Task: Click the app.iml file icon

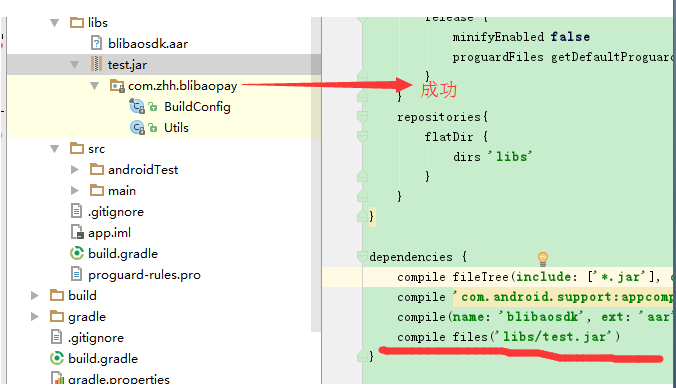Action: [77, 232]
